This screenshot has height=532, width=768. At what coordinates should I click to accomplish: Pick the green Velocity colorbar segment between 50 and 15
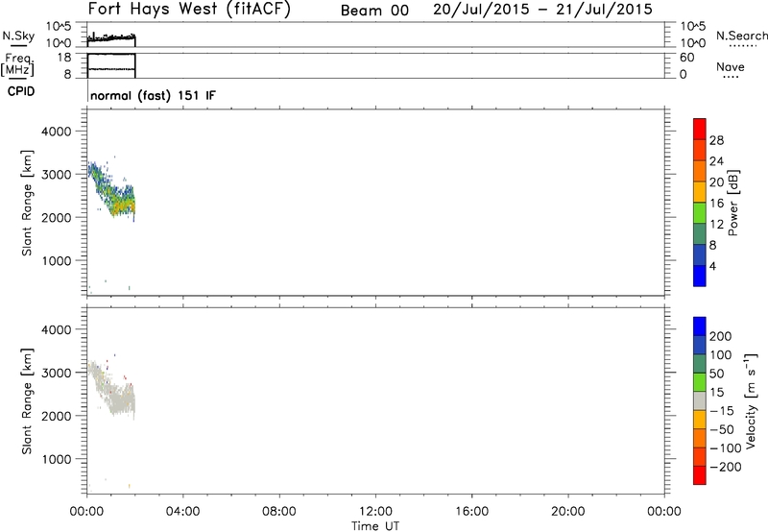[x=700, y=382]
